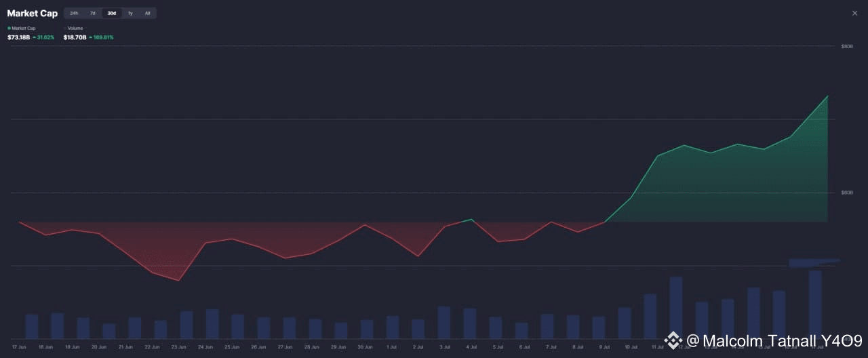Select the 29 Jun volume bar
The width and height of the screenshot is (868, 358).
341,330
